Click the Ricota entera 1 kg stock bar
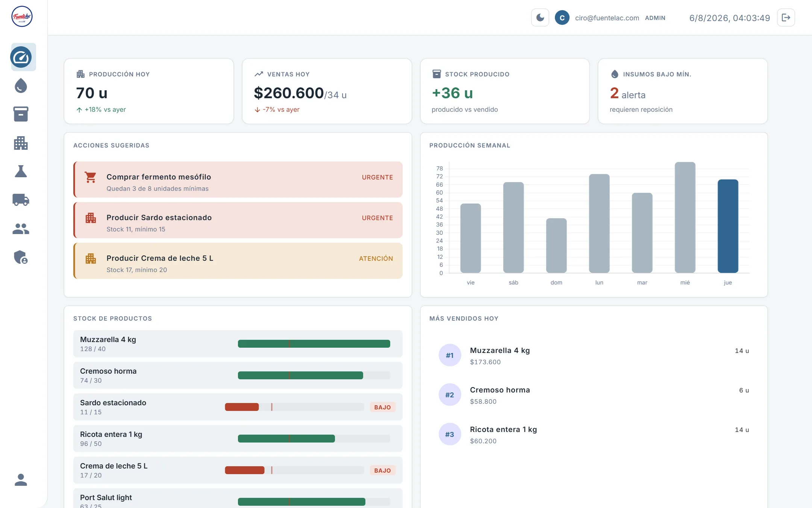Viewport: 812px width, 508px height. coord(314,438)
